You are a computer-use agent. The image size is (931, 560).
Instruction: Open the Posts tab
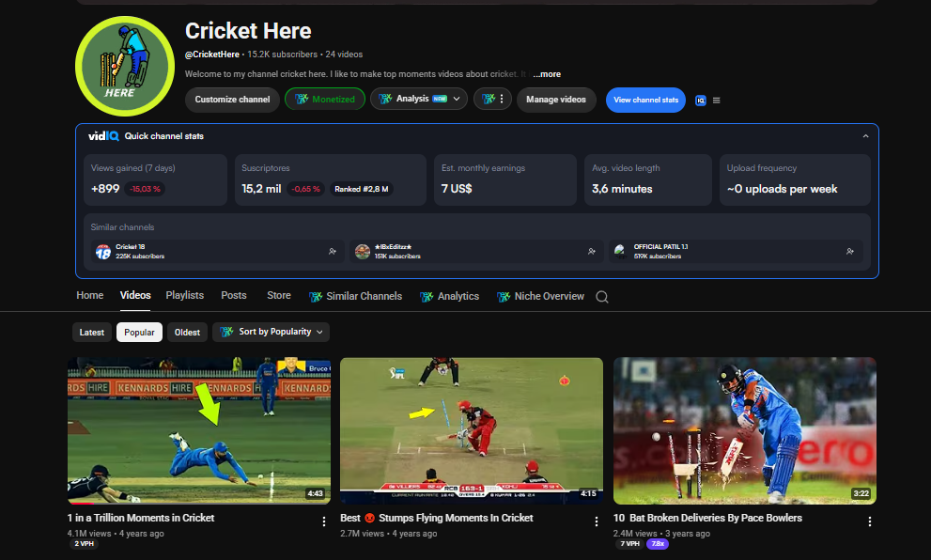click(233, 295)
